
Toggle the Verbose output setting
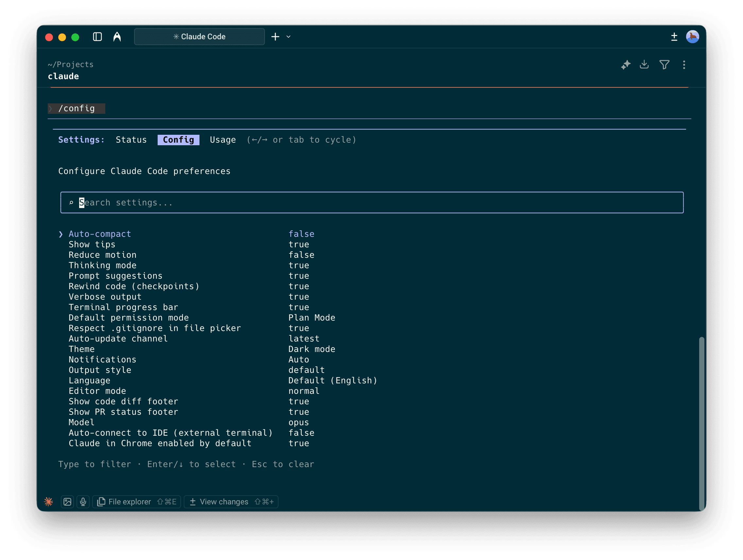tap(105, 297)
